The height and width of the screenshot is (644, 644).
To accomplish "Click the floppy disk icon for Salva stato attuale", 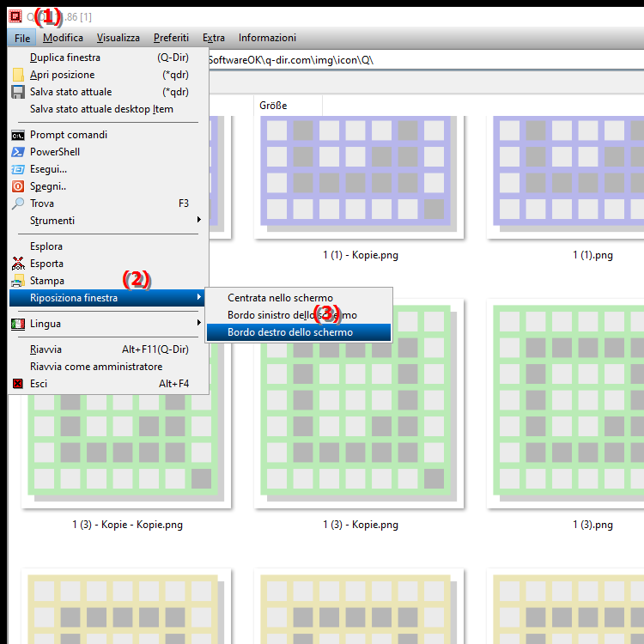I will 18,92.
